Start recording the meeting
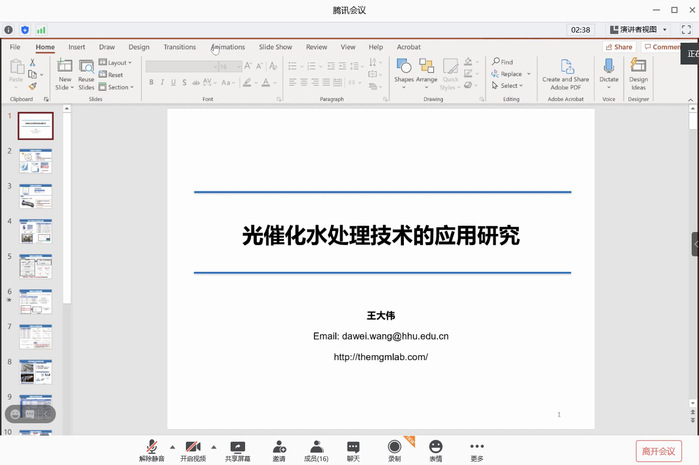The width and height of the screenshot is (699, 465). [395, 447]
